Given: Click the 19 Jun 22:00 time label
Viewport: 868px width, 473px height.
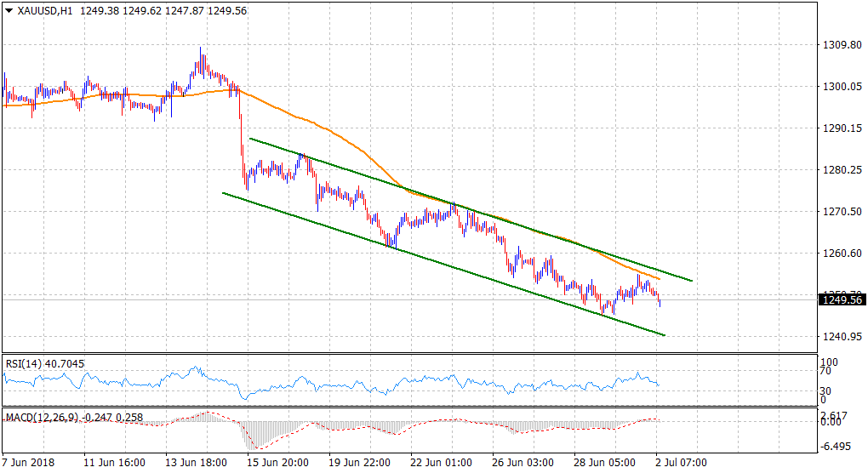Looking at the screenshot, I should click(x=360, y=463).
